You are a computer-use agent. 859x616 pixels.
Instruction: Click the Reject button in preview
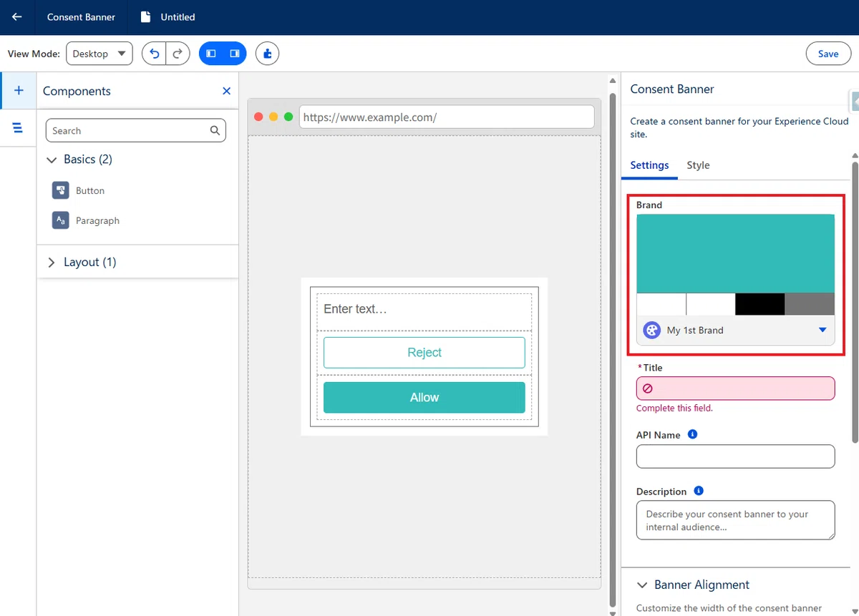point(424,353)
